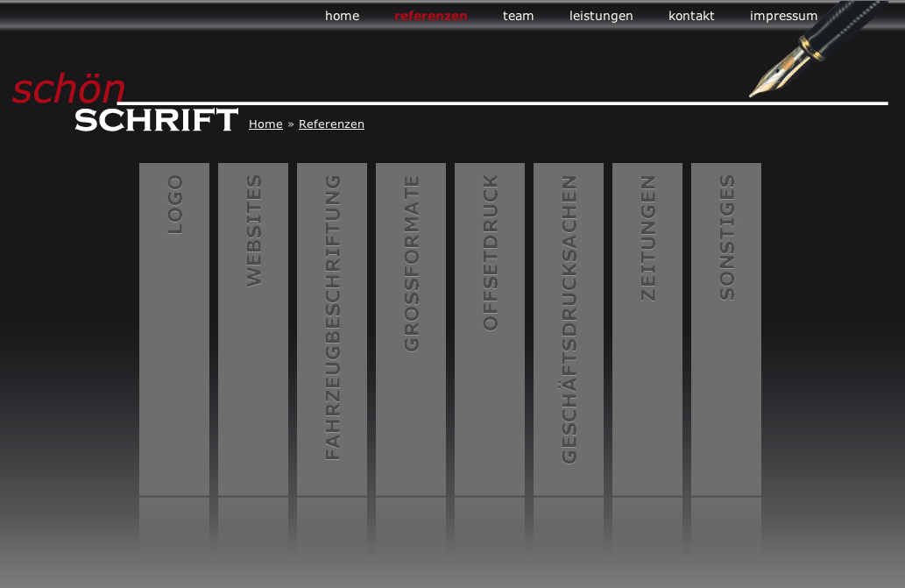The width and height of the screenshot is (905, 588).
Task: Go to the team page
Action: point(518,16)
